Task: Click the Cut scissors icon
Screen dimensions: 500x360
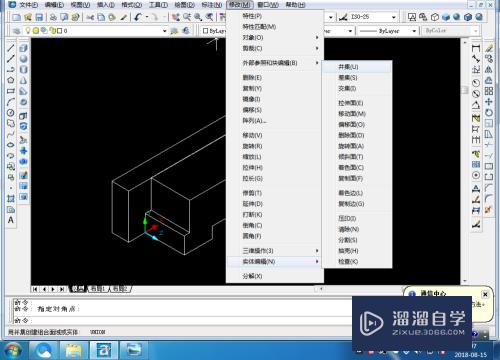Action: (x=90, y=17)
